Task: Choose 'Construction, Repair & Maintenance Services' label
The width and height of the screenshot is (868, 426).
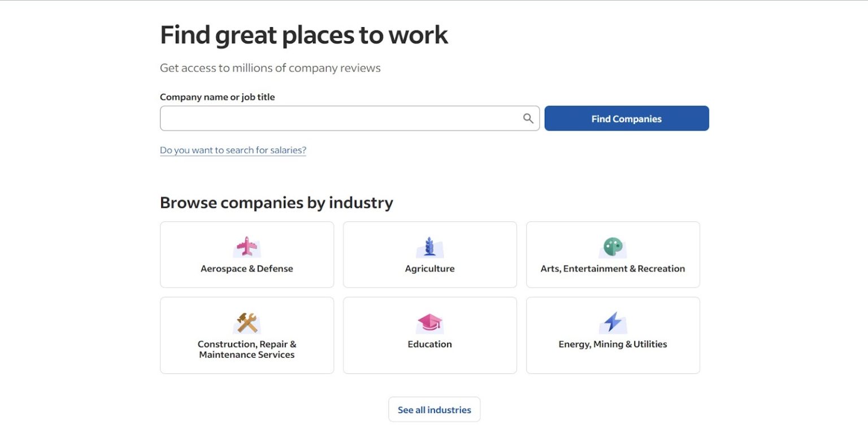Action: (246, 349)
